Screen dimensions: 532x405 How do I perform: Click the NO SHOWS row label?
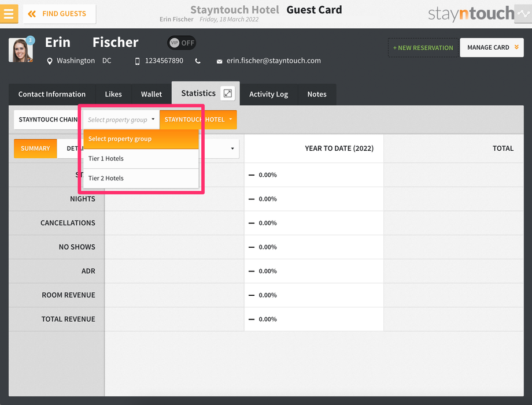click(77, 247)
